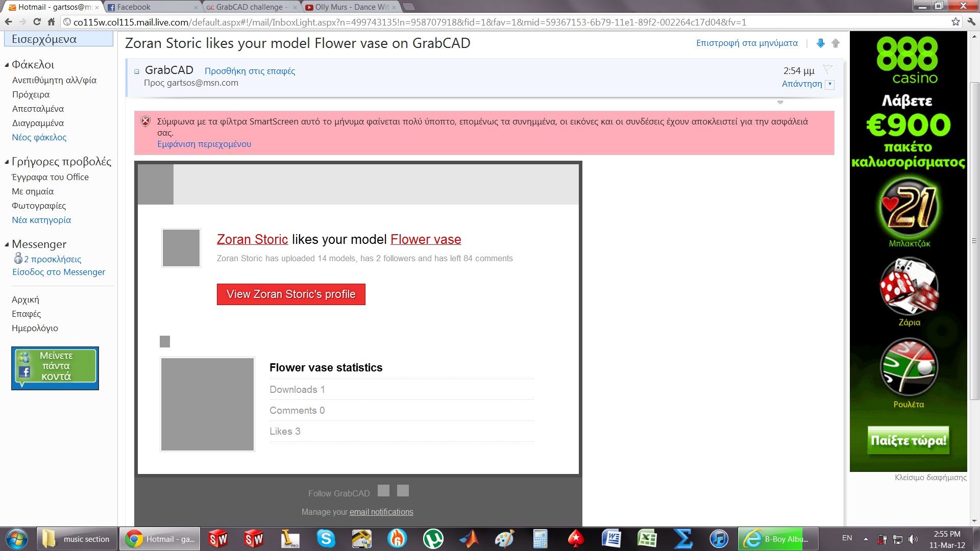Open uTorrent from the taskbar

[433, 539]
